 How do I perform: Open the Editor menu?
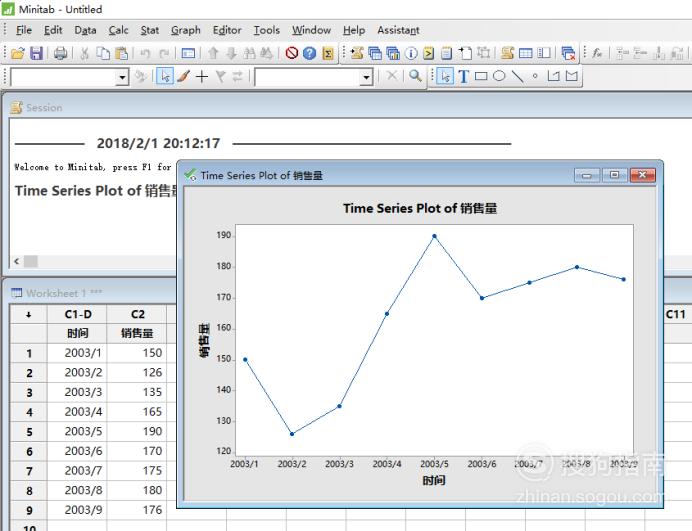[x=227, y=30]
